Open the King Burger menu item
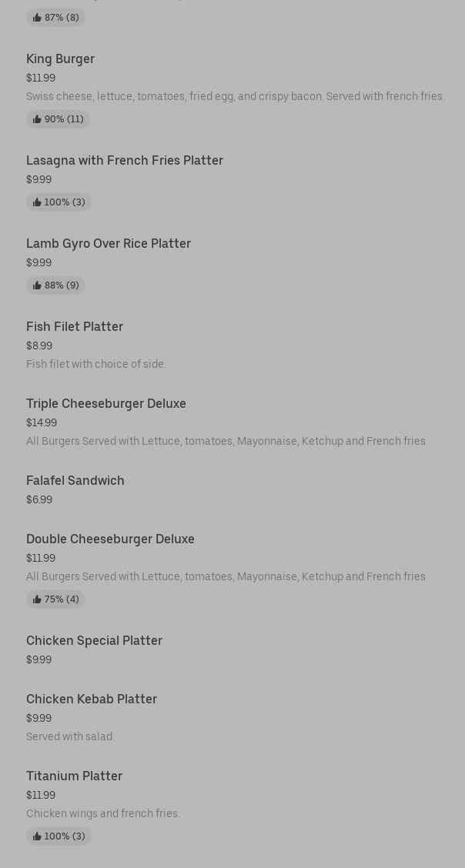This screenshot has height=868, width=465. coord(60,58)
